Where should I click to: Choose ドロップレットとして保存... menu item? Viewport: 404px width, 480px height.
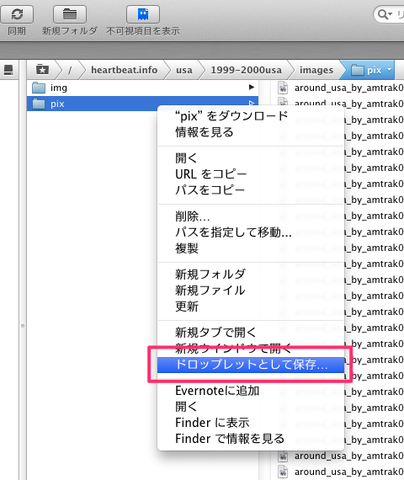251,365
